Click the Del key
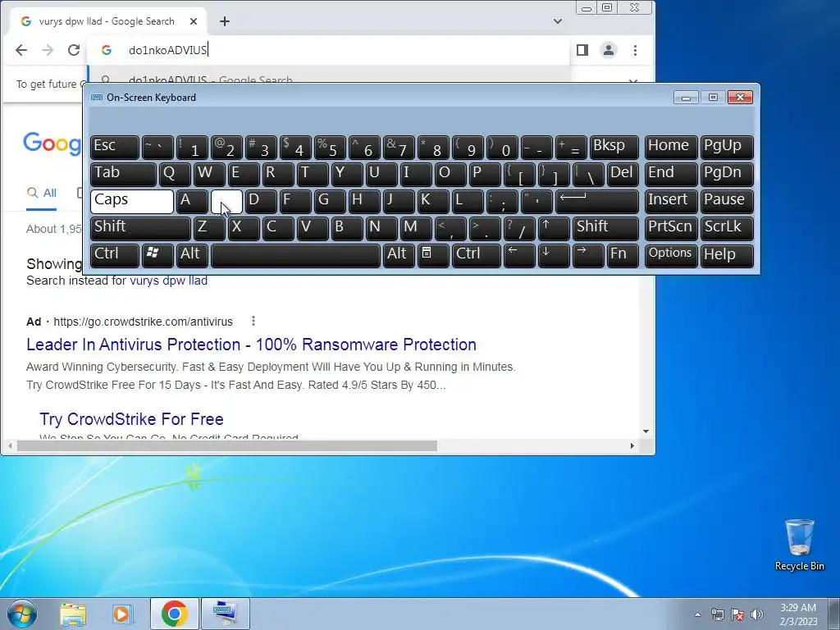The width and height of the screenshot is (840, 630). point(623,174)
